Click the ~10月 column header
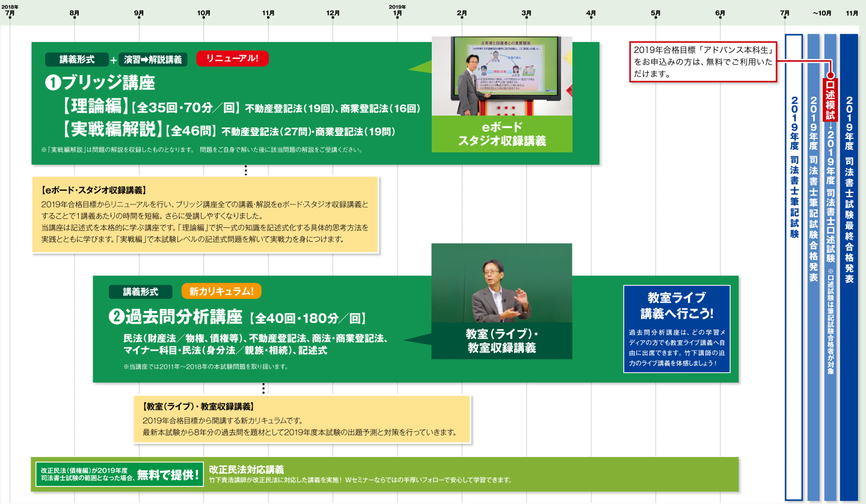The image size is (866, 504). pos(821,13)
